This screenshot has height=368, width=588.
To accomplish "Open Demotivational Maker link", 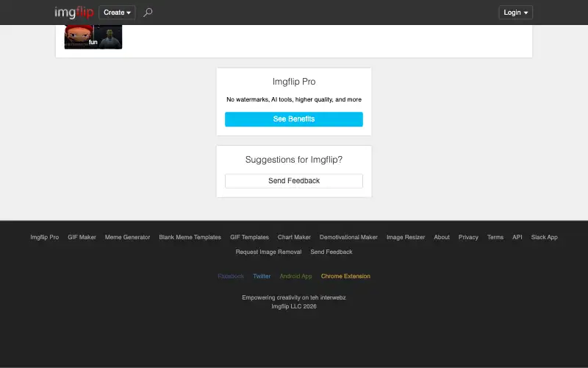I will [x=348, y=237].
